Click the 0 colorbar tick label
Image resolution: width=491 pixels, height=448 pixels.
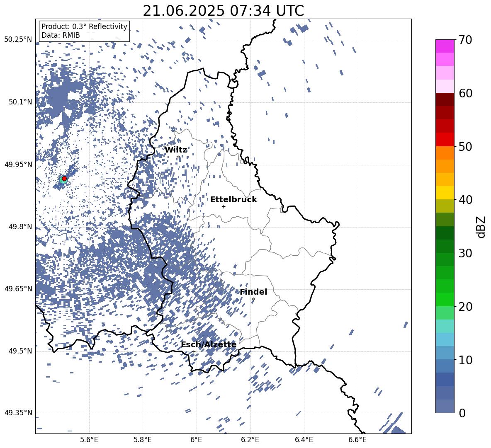[x=462, y=413]
